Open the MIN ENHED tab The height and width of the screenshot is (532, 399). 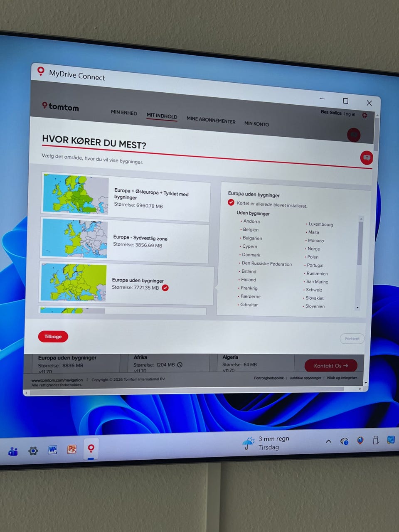click(x=124, y=113)
